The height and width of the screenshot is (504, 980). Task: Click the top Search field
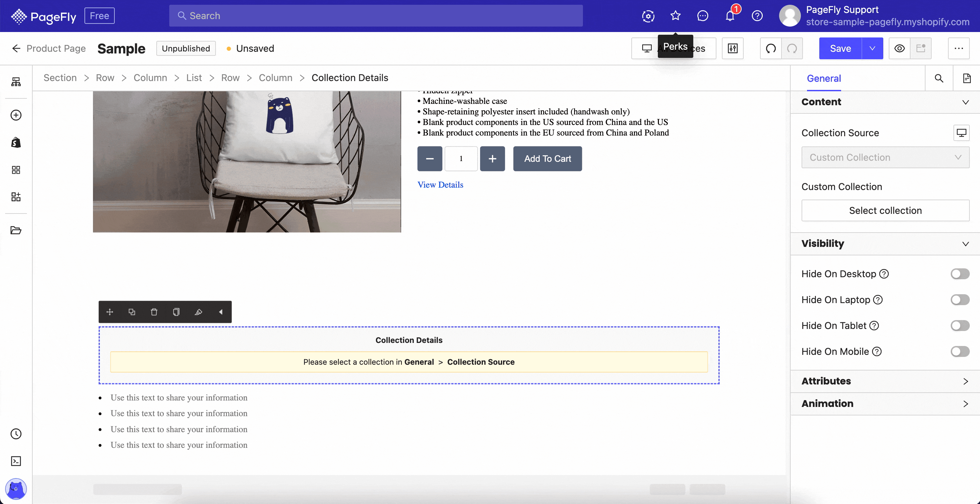376,16
